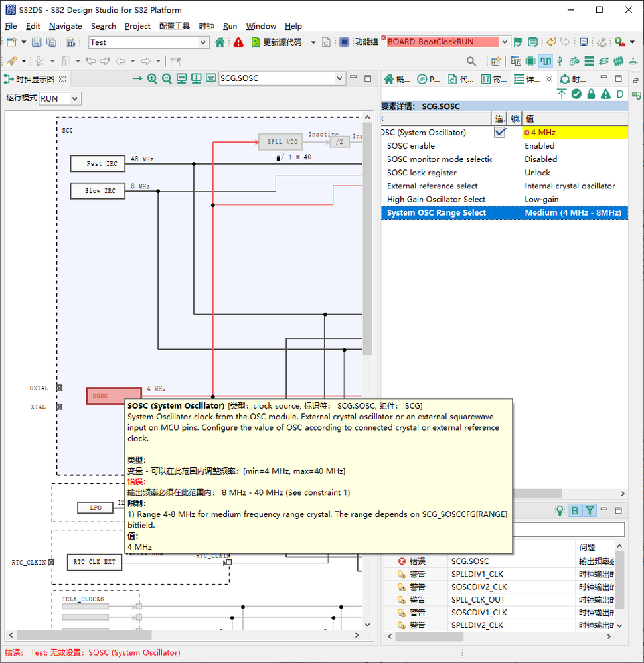Click the Save All icon
644x663 pixels.
pos(50,42)
